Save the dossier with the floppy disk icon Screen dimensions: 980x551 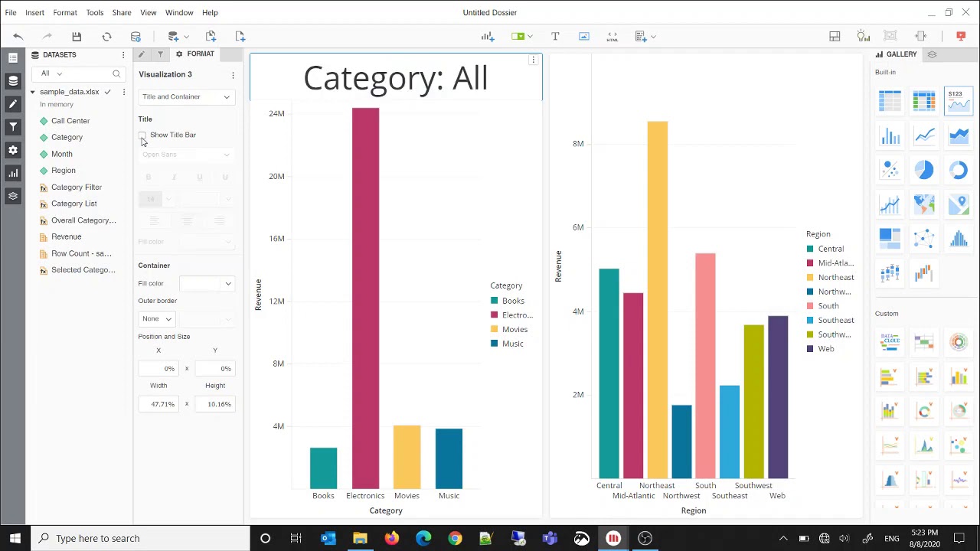(x=77, y=36)
